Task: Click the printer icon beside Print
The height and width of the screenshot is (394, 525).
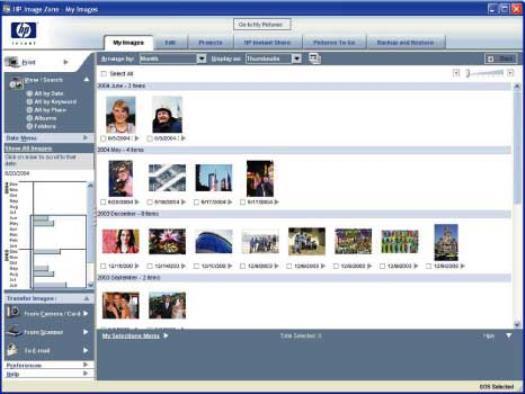Action: [x=12, y=62]
